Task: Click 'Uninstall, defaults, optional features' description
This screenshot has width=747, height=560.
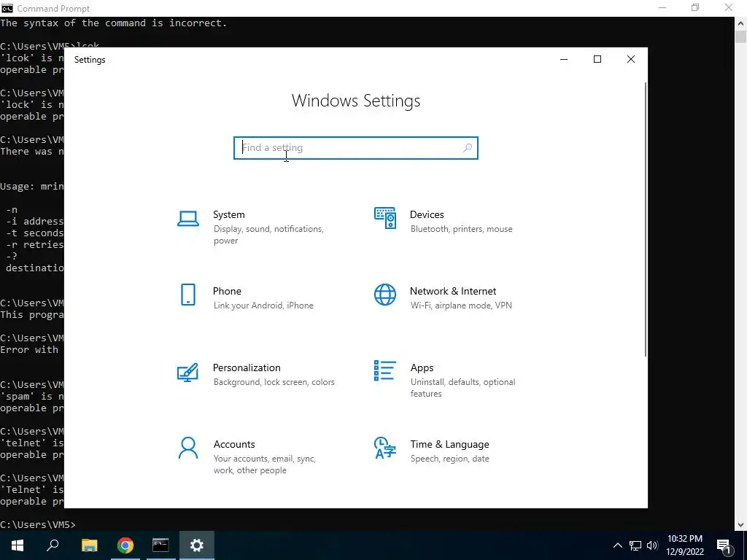Action: 462,388
